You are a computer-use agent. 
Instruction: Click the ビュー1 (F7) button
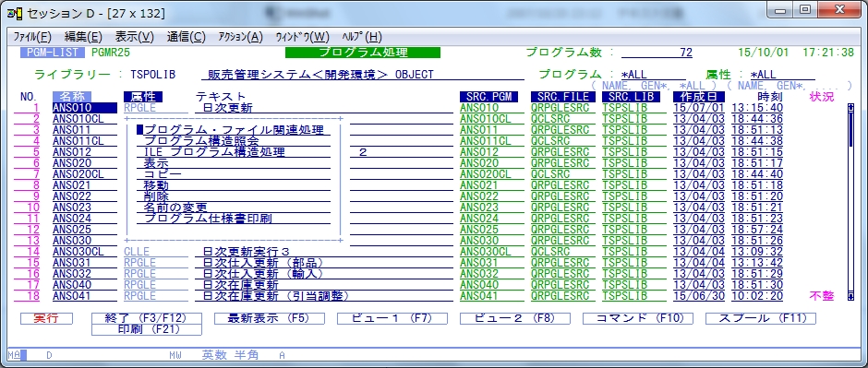pos(392,318)
